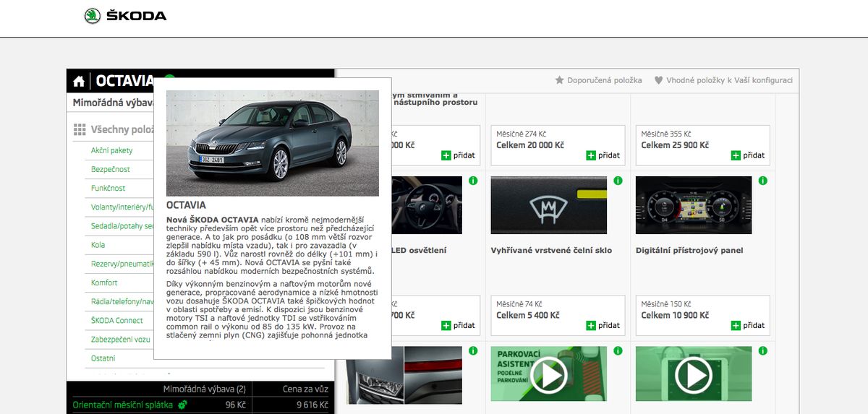Click the 96 Kč monthly value
868x414 pixels.
tap(236, 405)
